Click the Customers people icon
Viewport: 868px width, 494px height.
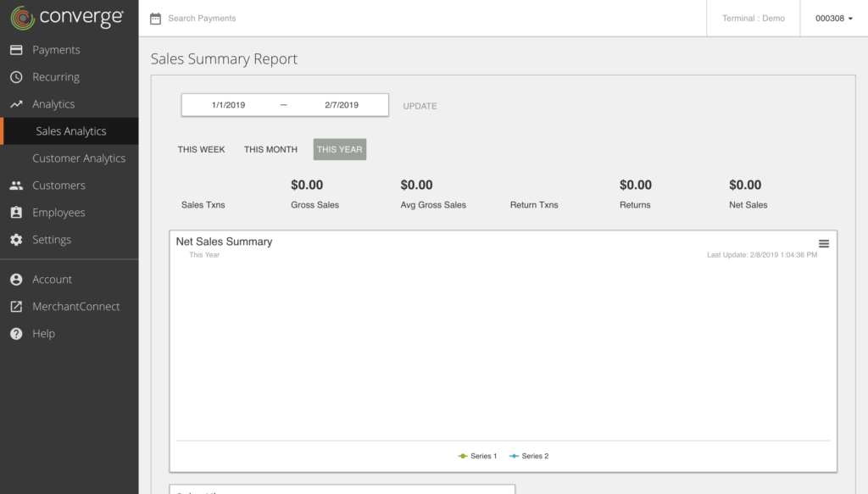pos(16,186)
